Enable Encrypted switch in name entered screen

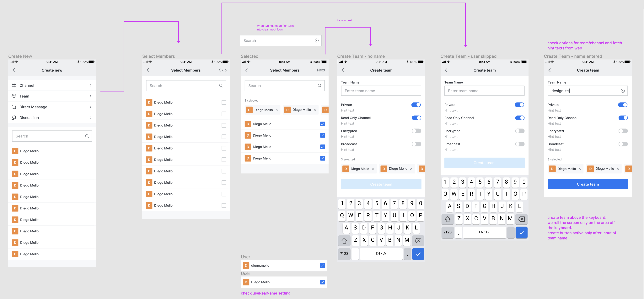click(623, 131)
